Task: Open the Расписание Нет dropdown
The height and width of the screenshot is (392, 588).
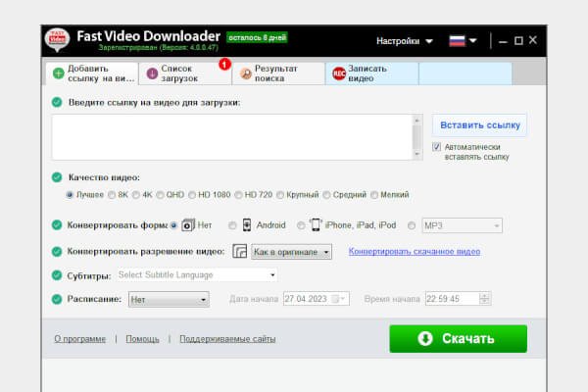Action: 169,299
